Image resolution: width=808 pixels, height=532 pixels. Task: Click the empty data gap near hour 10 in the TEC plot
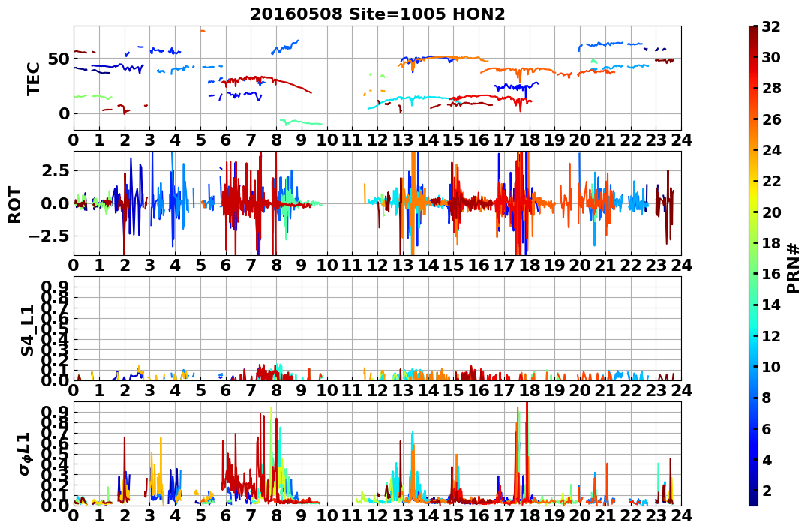335,77
